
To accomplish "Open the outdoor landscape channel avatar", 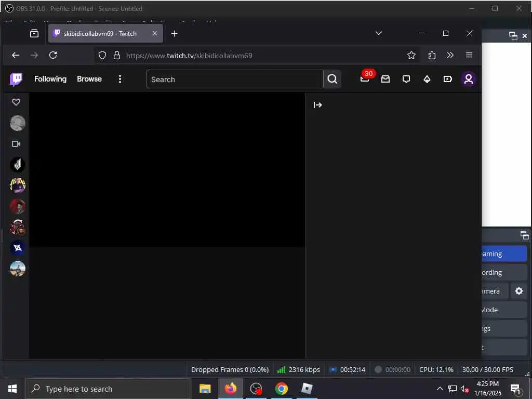I will pos(18,269).
